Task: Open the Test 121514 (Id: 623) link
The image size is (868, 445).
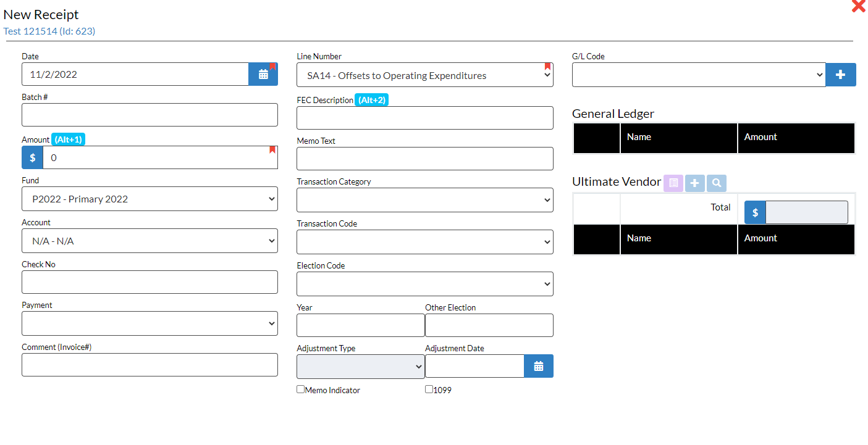Action: pos(49,31)
